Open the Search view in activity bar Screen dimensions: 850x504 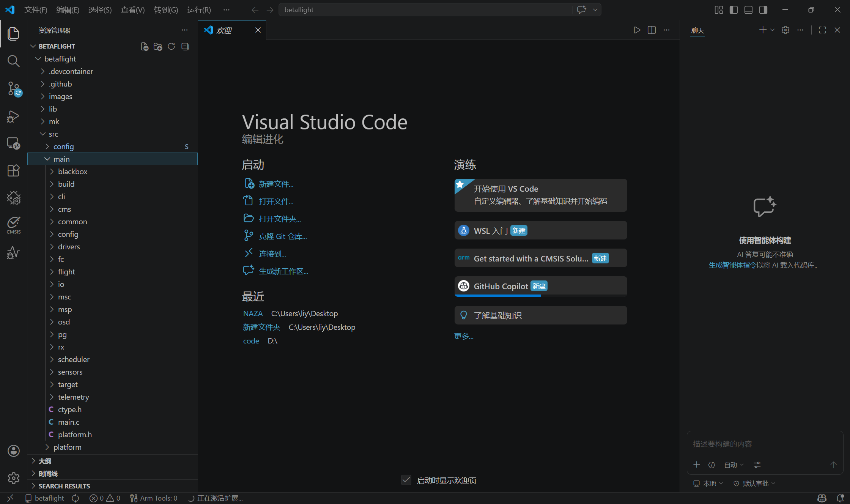13,61
